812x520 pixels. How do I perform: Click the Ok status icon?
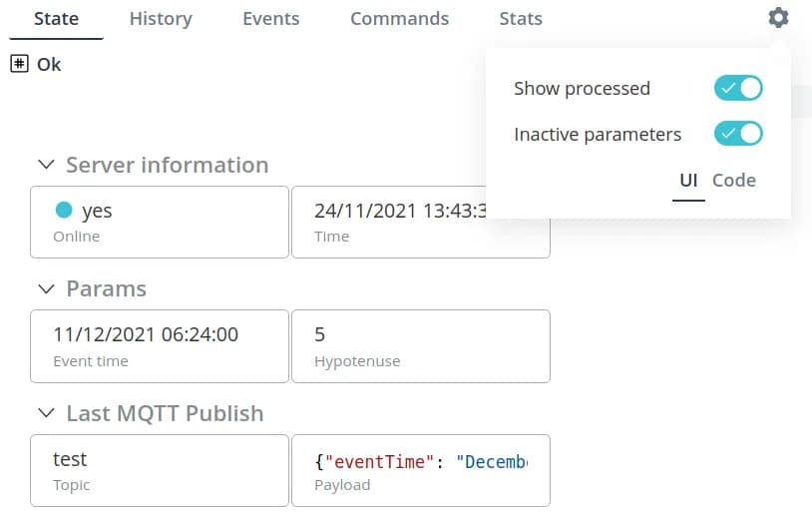[x=18, y=64]
